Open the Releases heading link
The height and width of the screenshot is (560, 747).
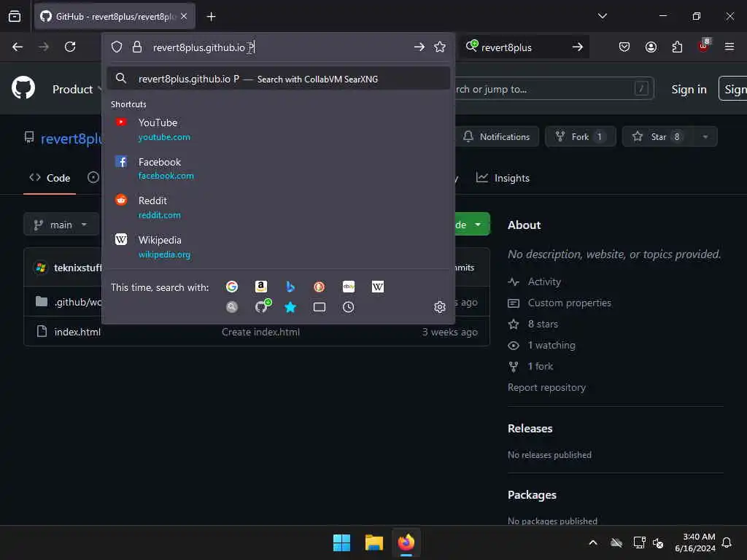[x=530, y=428]
